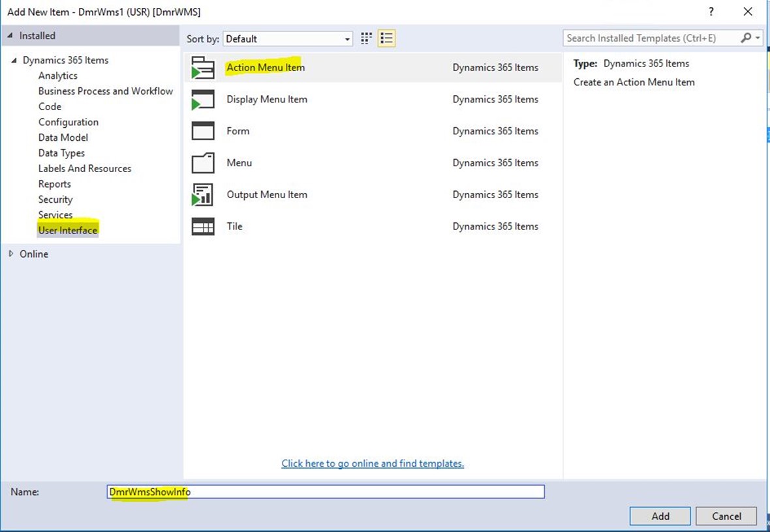Click the Tile template name

coord(235,226)
